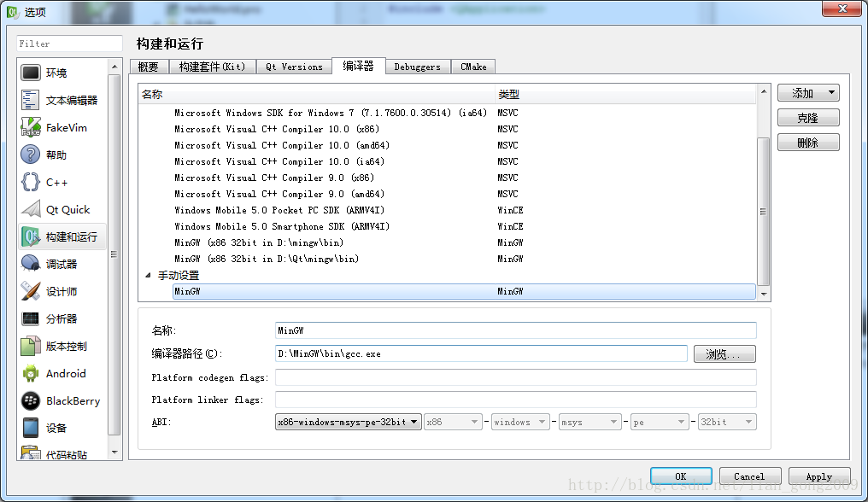The image size is (868, 502).
Task: Select the 设计师 pencil icon
Action: 31,291
